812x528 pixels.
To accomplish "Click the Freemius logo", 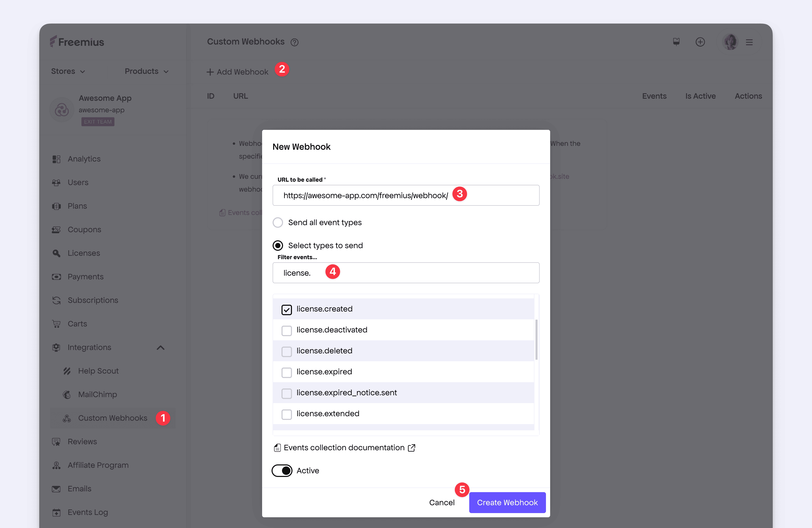I will click(77, 42).
